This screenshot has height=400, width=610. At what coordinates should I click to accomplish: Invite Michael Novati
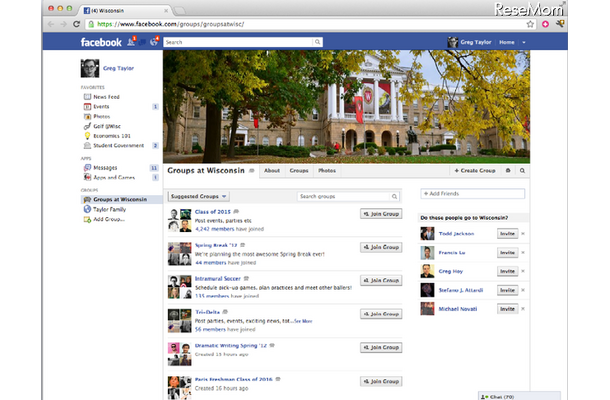(507, 309)
